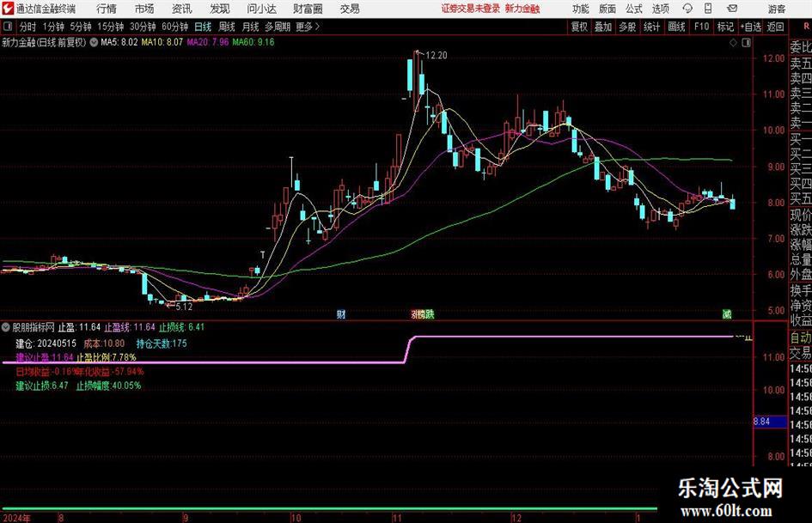Click the MA10: 8.07 indicator value
This screenshot has height=523, width=812.
coord(162,42)
